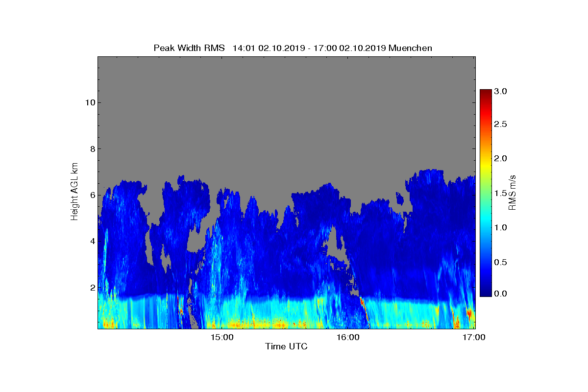This screenshot has width=588, height=392.
Task: Click the 'Height AGL km' axis label
Action: (74, 192)
